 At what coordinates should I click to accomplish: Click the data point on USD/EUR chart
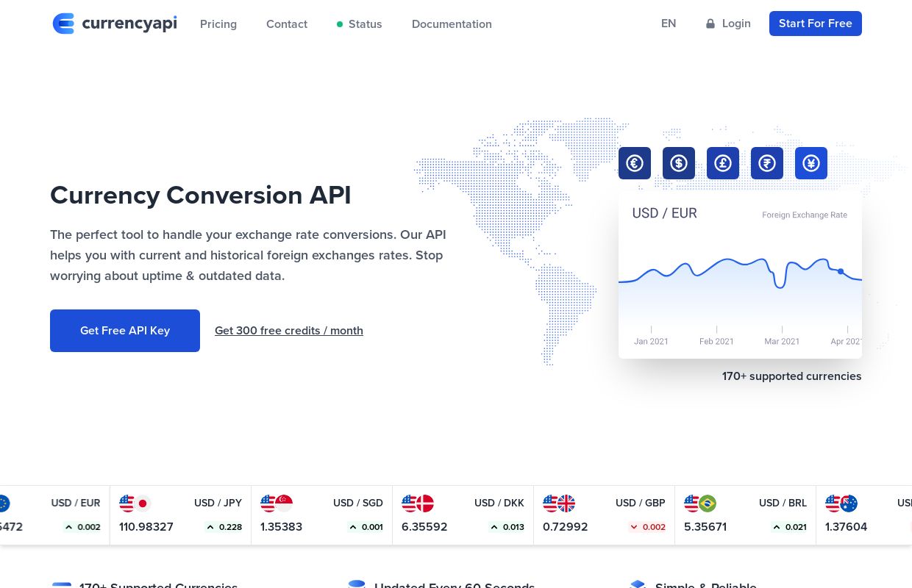point(841,271)
